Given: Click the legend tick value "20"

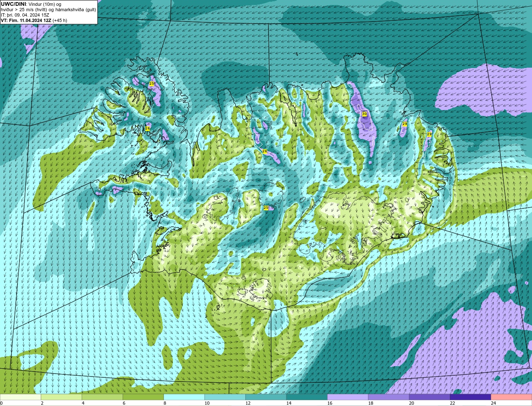Looking at the screenshot, I should point(412,403).
